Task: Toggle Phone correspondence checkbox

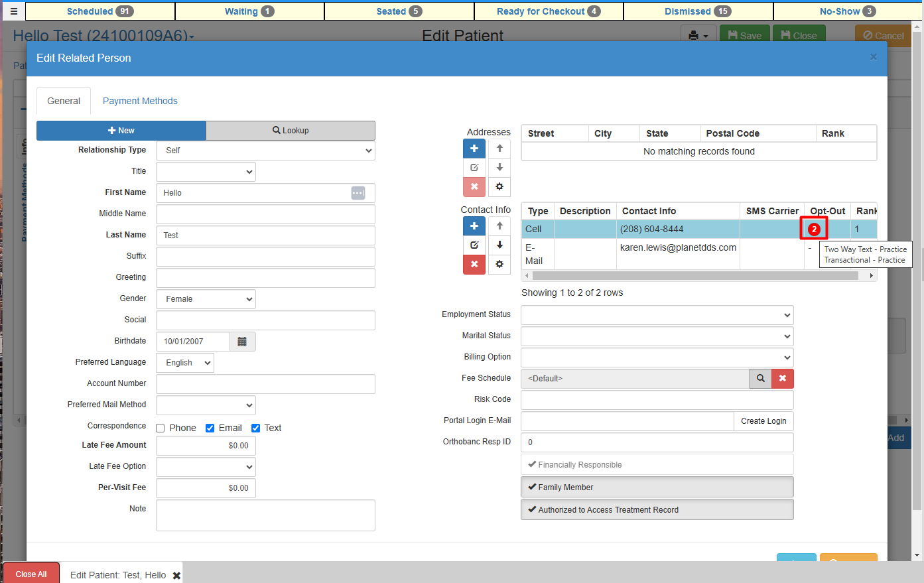Action: (x=161, y=428)
